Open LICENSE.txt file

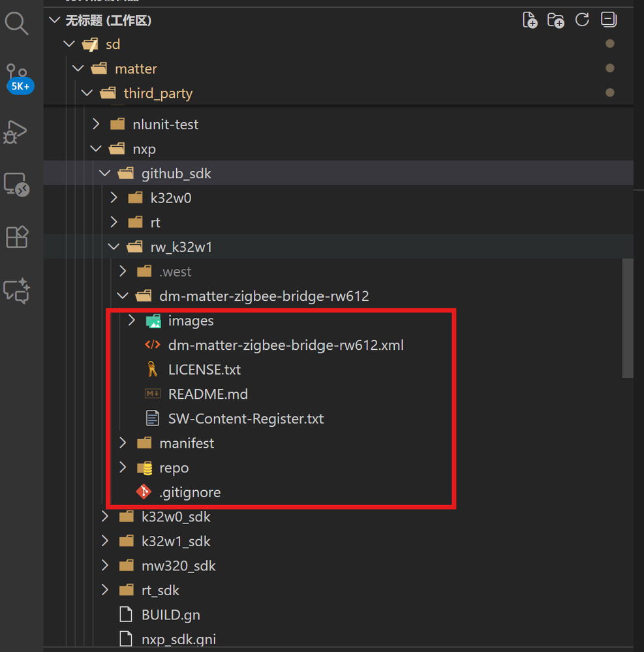pos(204,369)
